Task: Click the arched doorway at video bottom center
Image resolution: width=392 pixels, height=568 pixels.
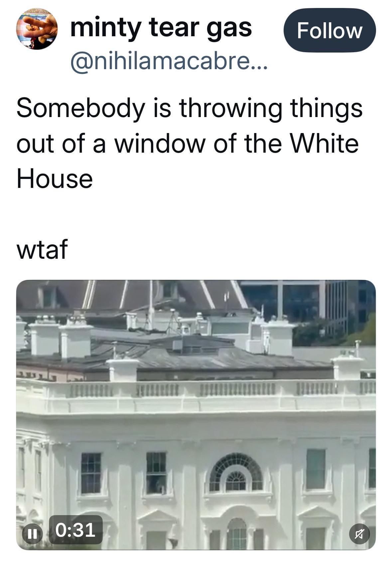Action: (236, 534)
